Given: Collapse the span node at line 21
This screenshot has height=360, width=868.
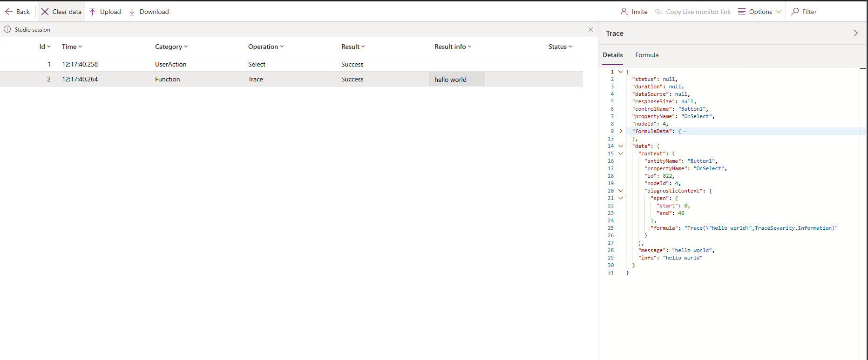Looking at the screenshot, I should (621, 198).
